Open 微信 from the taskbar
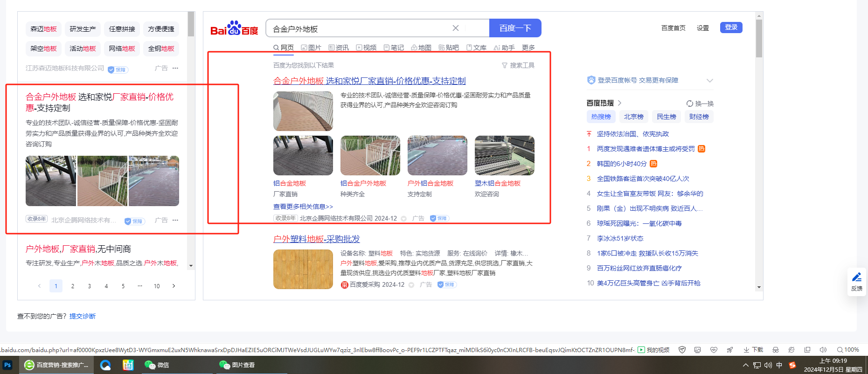The image size is (868, 374). [x=157, y=365]
